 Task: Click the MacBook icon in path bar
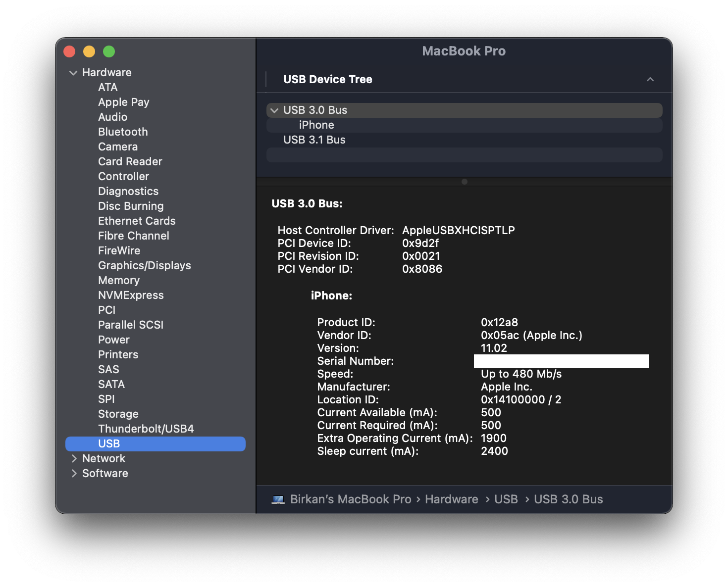pos(278,499)
